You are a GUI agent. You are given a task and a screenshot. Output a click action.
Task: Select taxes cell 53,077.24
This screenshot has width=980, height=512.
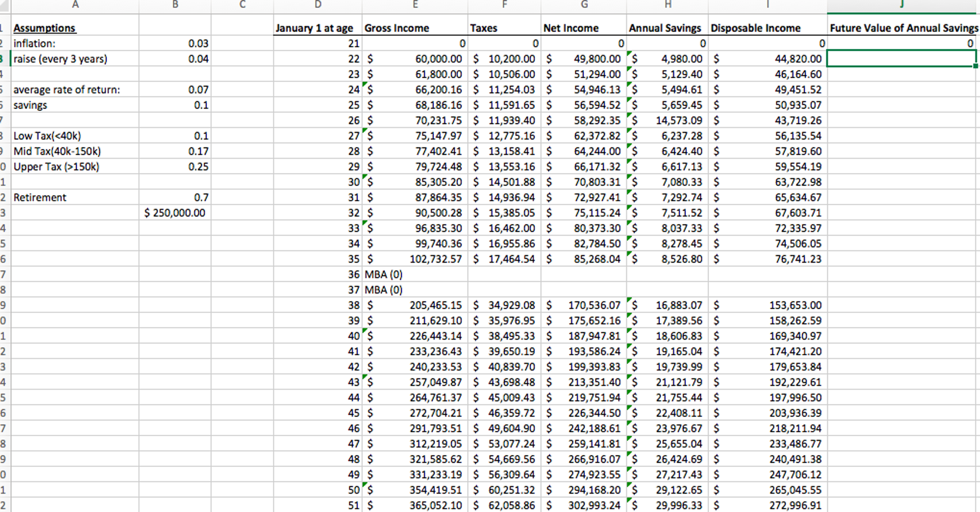(x=504, y=443)
